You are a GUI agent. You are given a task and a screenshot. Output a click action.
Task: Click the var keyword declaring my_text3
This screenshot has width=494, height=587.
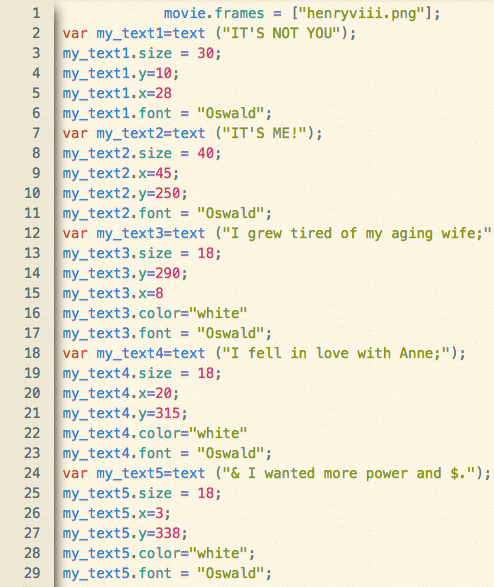coord(75,234)
